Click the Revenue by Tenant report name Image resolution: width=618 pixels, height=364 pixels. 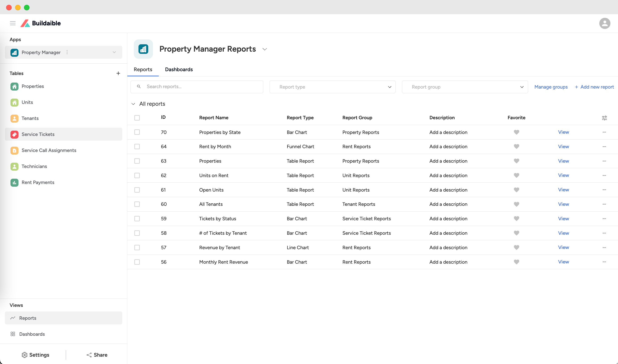tap(220, 247)
